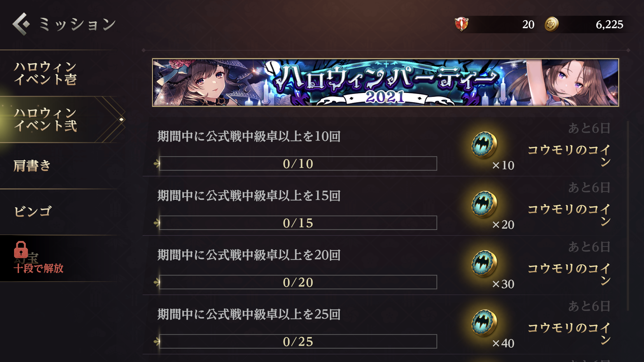The width and height of the screenshot is (644, 362).
Task: Click the gold coin currency icon
Action: coord(552,24)
